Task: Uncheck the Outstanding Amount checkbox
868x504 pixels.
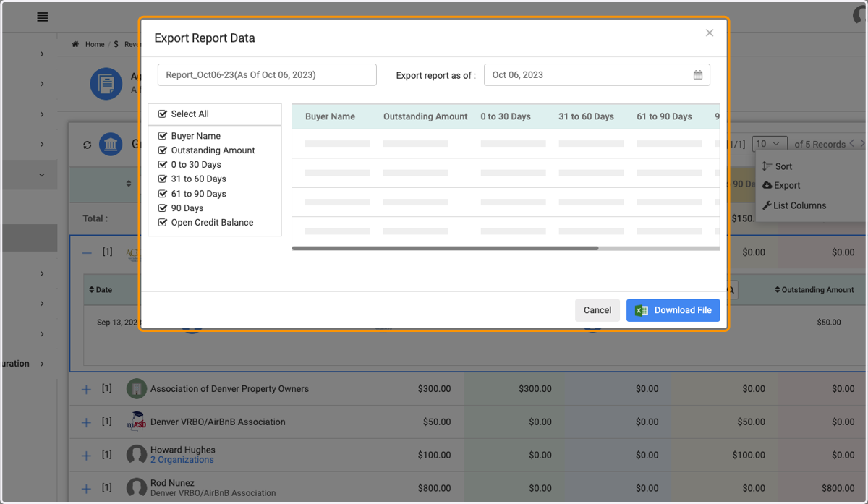Action: [x=163, y=150]
